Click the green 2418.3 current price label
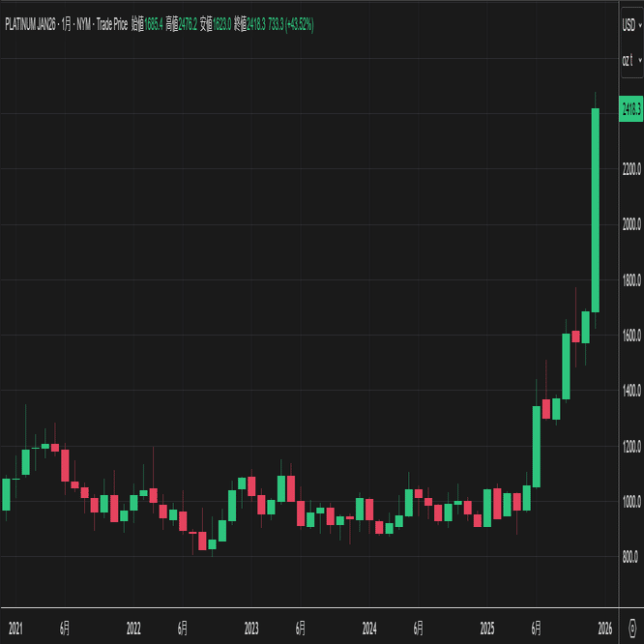This screenshot has width=644, height=644. click(630, 109)
